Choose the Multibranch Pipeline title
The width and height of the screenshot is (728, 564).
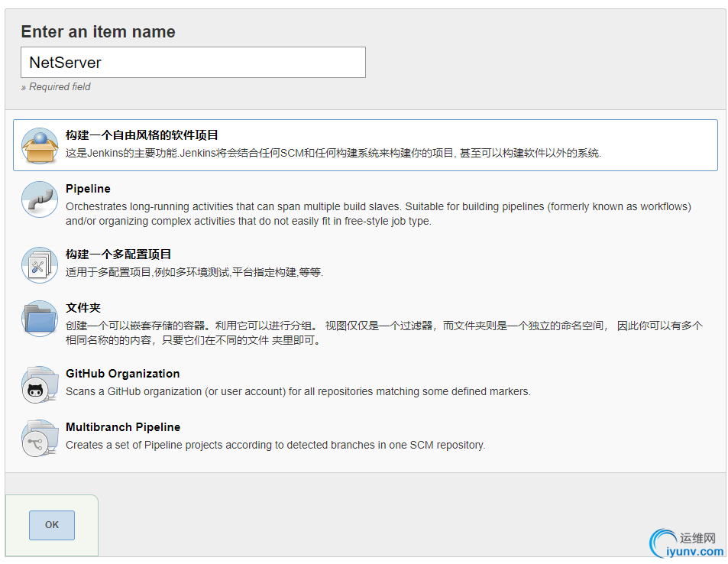coord(123,427)
